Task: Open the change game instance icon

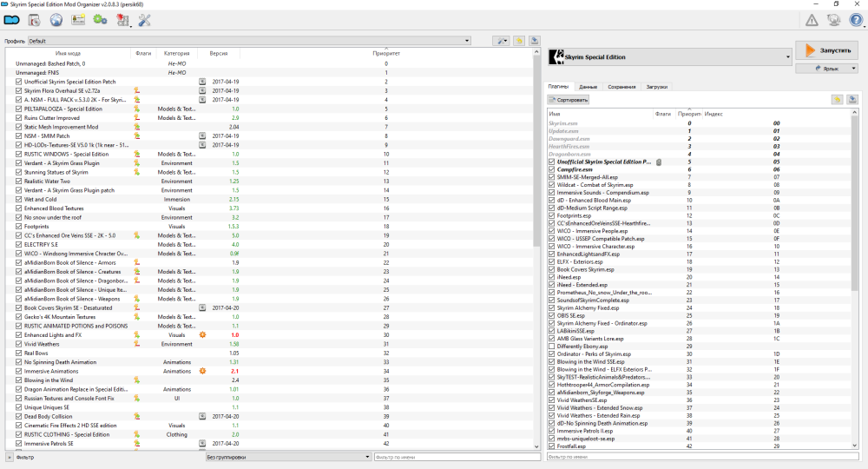Action: (x=11, y=21)
